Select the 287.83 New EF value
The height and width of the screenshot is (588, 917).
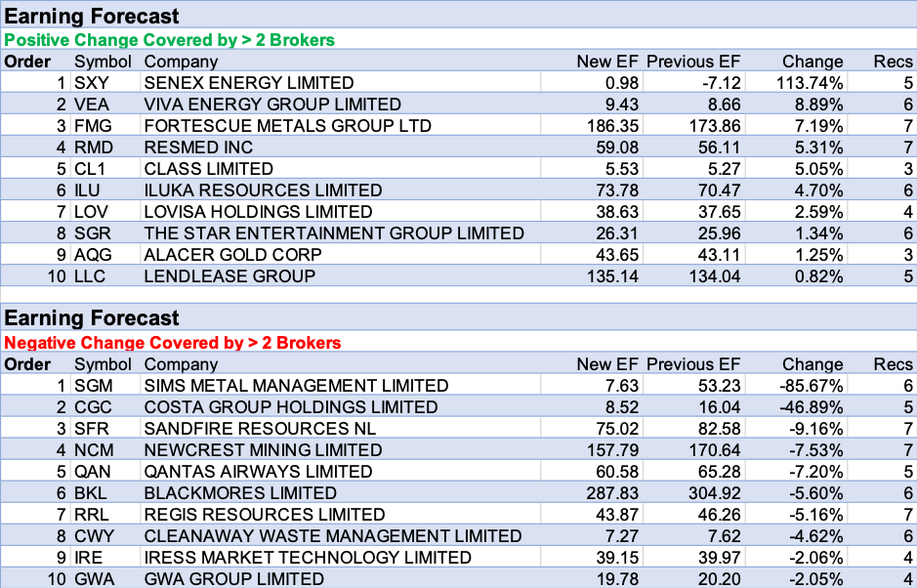(x=609, y=493)
